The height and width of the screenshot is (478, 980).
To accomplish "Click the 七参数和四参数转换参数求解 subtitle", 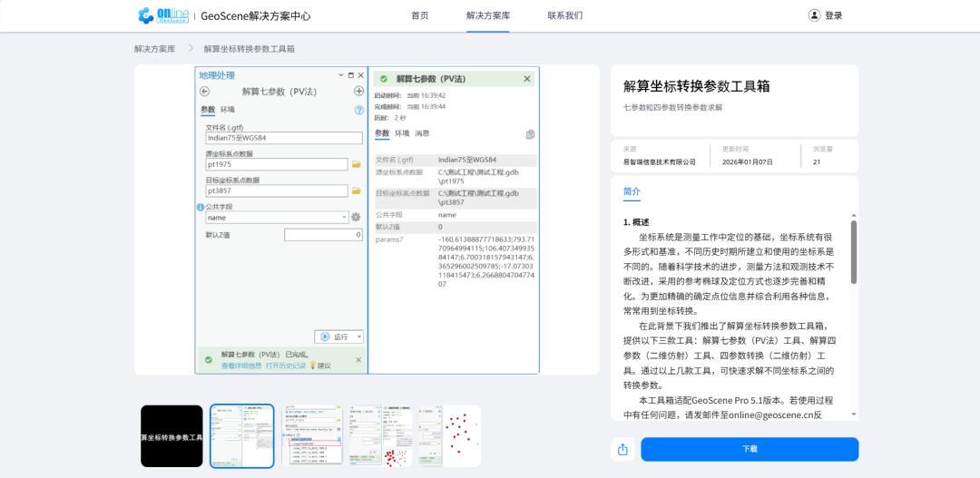I will pyautogui.click(x=672, y=107).
